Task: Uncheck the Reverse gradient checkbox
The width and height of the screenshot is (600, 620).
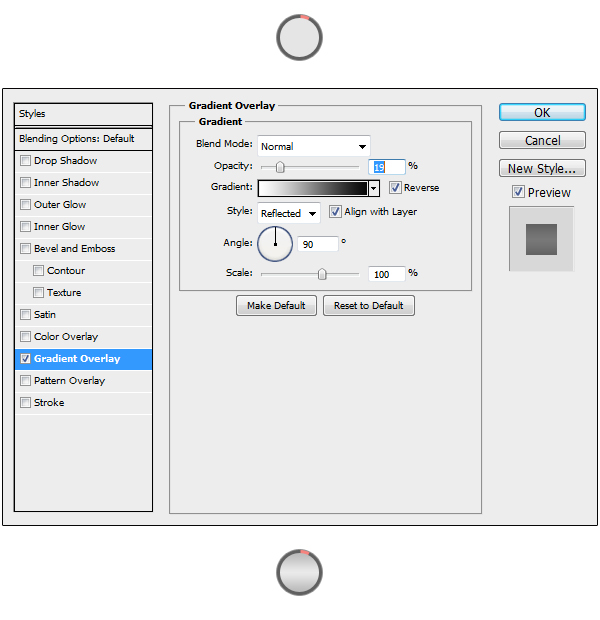Action: 395,187
